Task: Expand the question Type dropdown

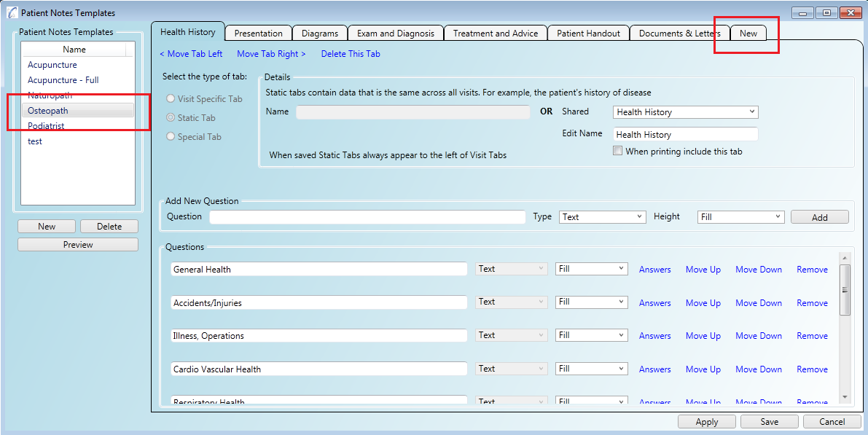Action: [x=602, y=217]
